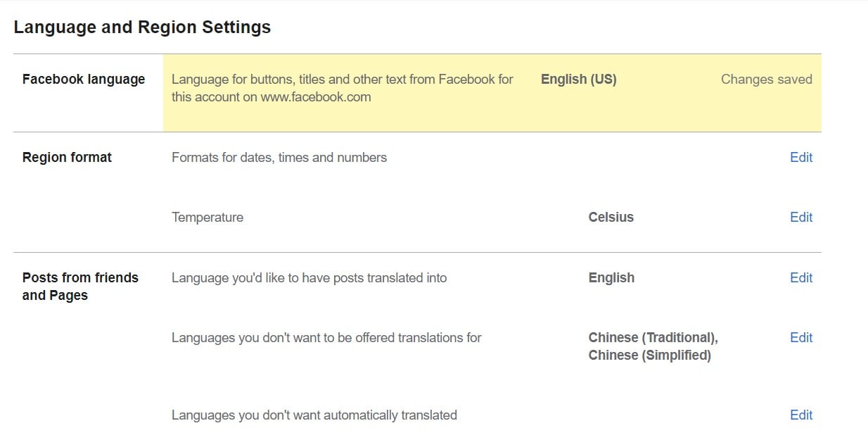Click the Language and Region Settings title
Screen dimensions: 868x440
pyautogui.click(x=142, y=27)
